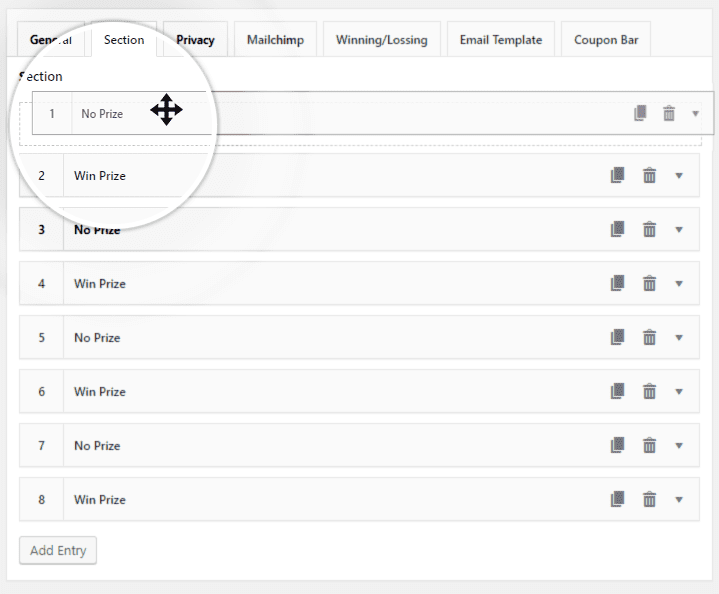Switch to the Privacy tab
The height and width of the screenshot is (594, 719).
pyautogui.click(x=195, y=40)
